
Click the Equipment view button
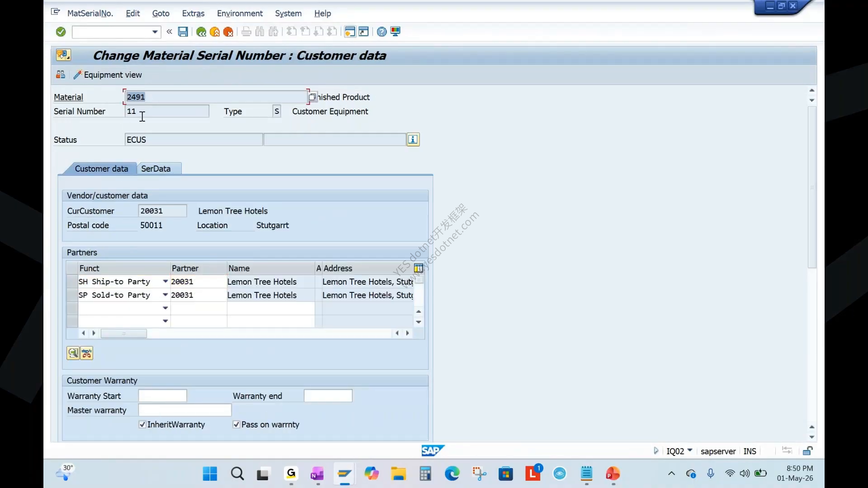(x=108, y=75)
